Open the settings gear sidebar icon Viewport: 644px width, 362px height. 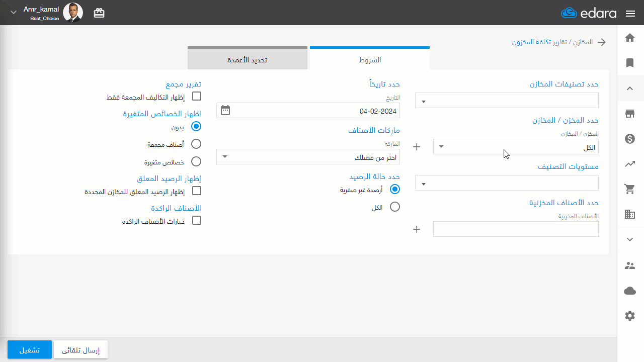630,316
